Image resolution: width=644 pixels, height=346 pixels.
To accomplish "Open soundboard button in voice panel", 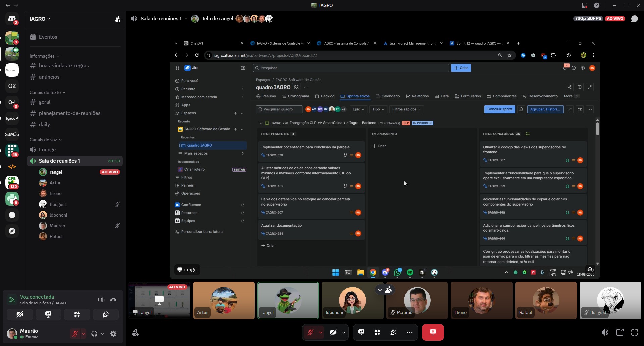I will pyautogui.click(x=106, y=314).
